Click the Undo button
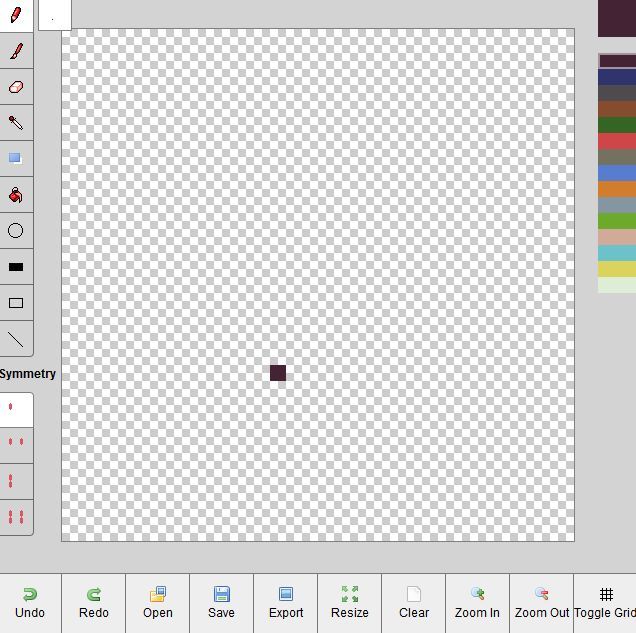This screenshot has height=633, width=636. (x=30, y=603)
